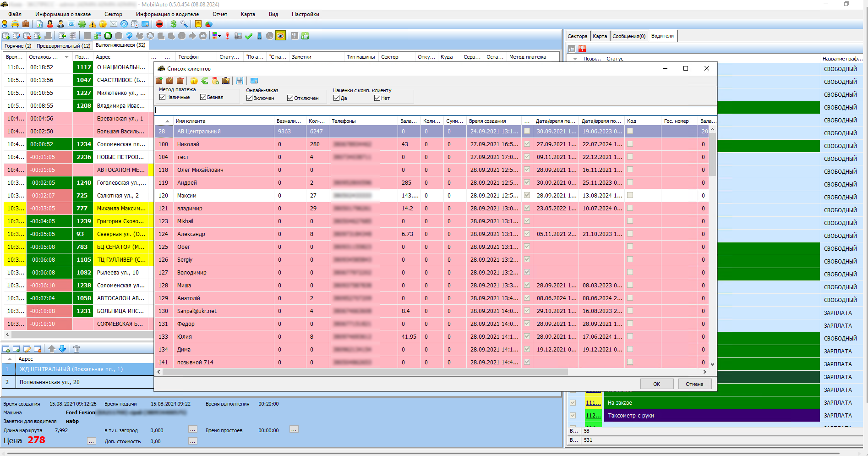Viewport: 868px width, 456px height.
Task: Uncheck the Отключен online-order checkbox
Action: (290, 98)
